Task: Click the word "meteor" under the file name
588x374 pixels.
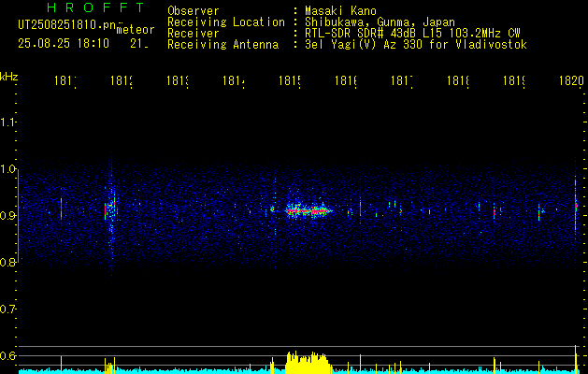Action: (x=136, y=30)
